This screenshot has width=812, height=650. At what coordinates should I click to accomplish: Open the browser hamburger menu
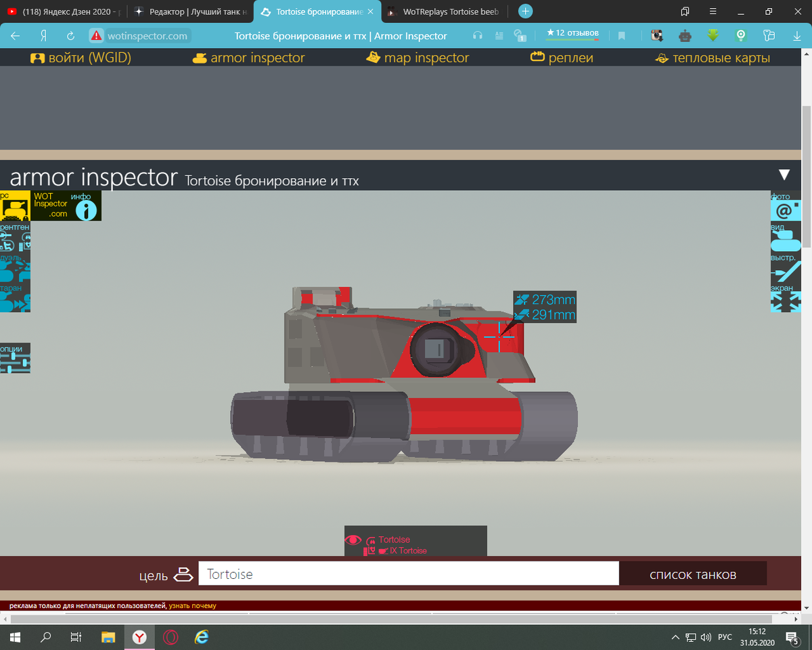[x=713, y=12]
